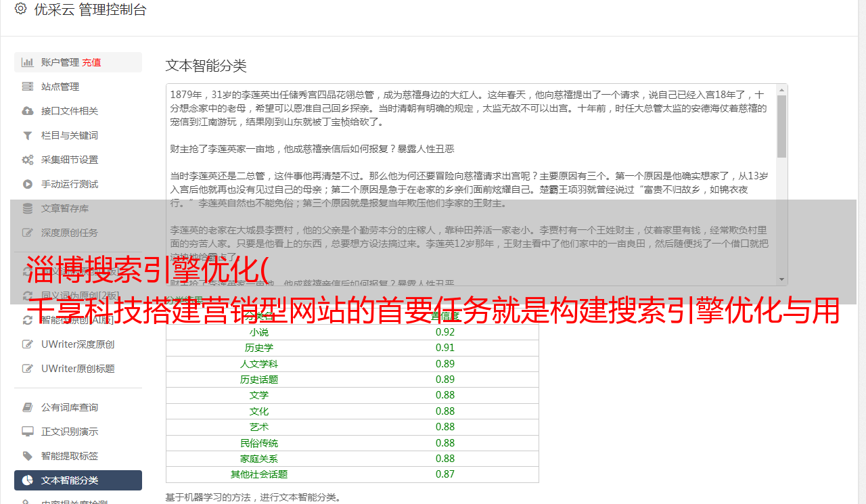Click the 历史学 category cell
866x504 pixels.
tap(259, 348)
